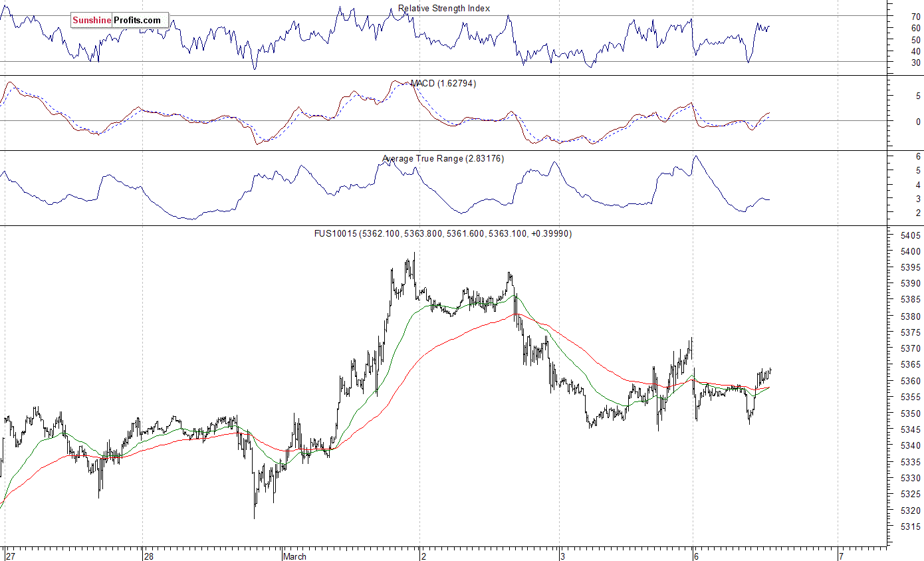The width and height of the screenshot is (924, 561).
Task: Click the price axis label 5370
Action: [911, 349]
